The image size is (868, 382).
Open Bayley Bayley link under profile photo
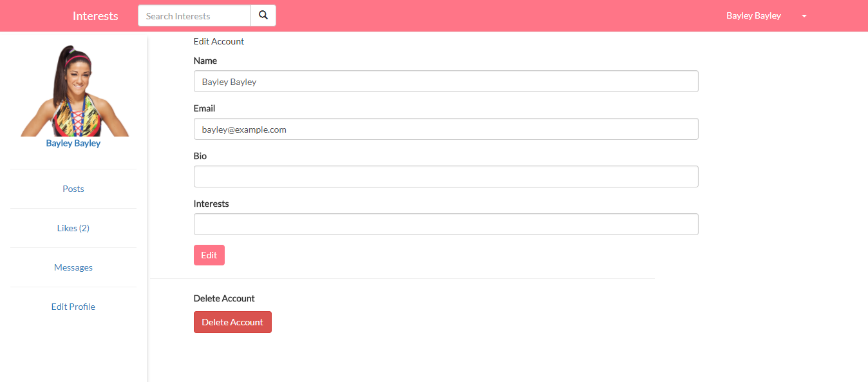(73, 143)
